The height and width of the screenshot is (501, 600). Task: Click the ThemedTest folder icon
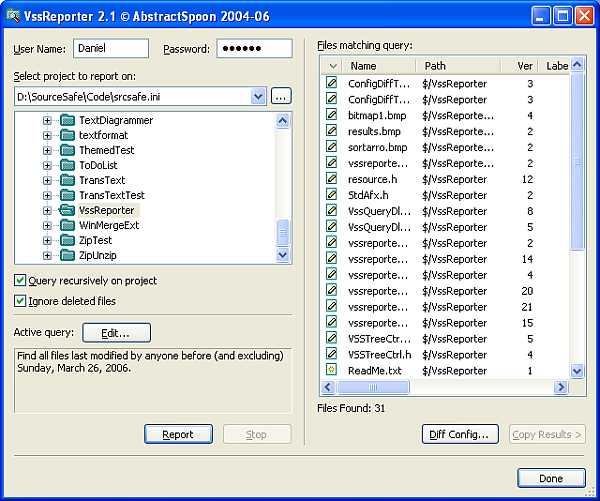tap(67, 150)
